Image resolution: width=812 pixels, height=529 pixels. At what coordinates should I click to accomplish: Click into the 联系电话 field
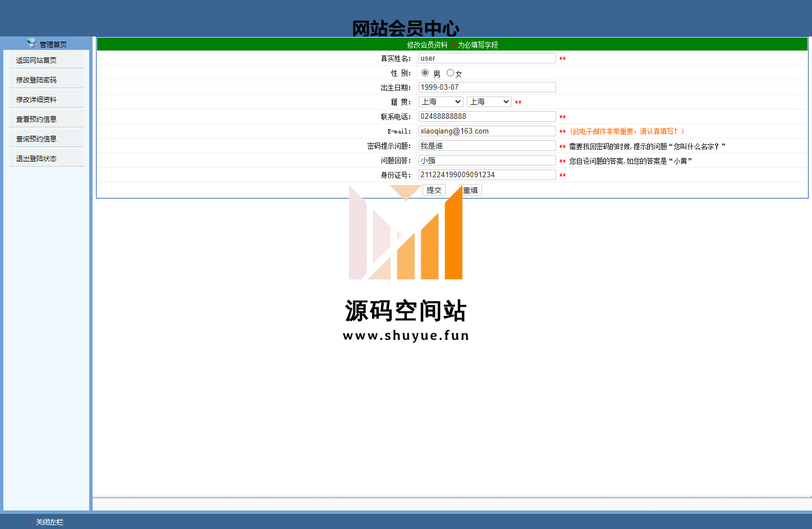(487, 117)
